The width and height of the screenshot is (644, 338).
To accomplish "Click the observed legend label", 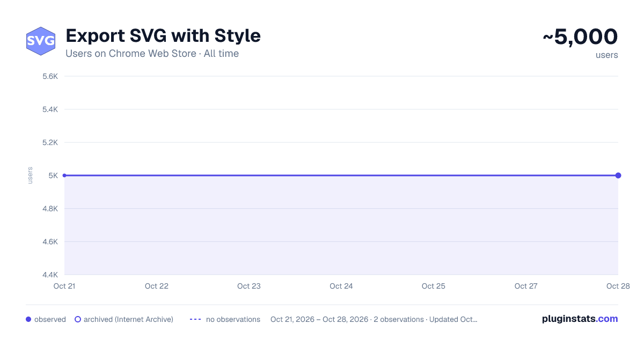I will click(x=50, y=319).
